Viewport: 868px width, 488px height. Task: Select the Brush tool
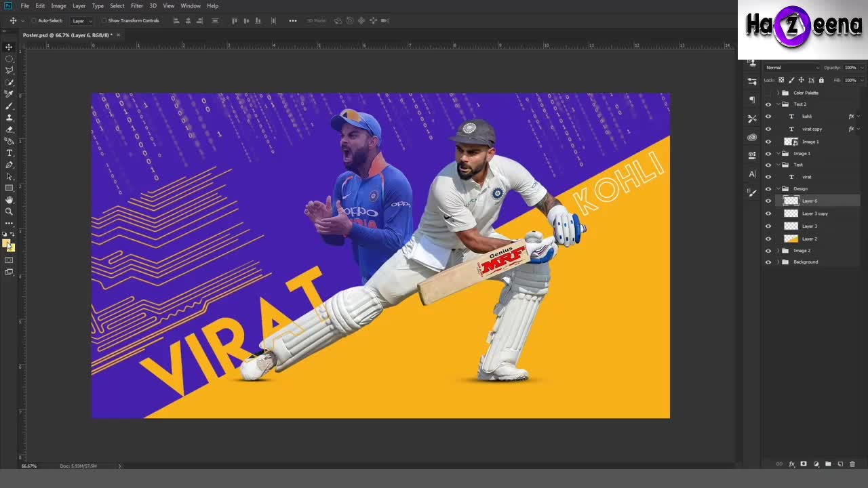9,106
